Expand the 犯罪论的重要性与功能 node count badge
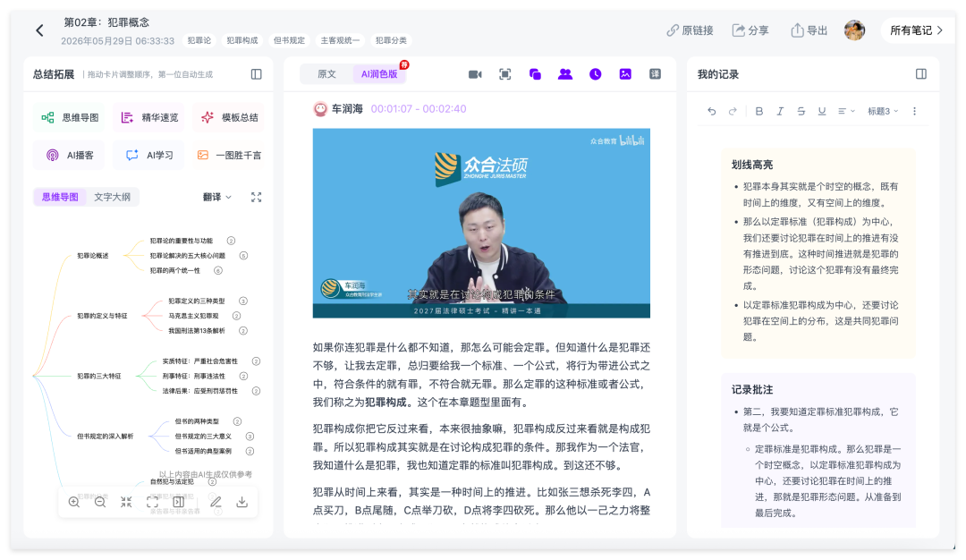 tap(231, 241)
